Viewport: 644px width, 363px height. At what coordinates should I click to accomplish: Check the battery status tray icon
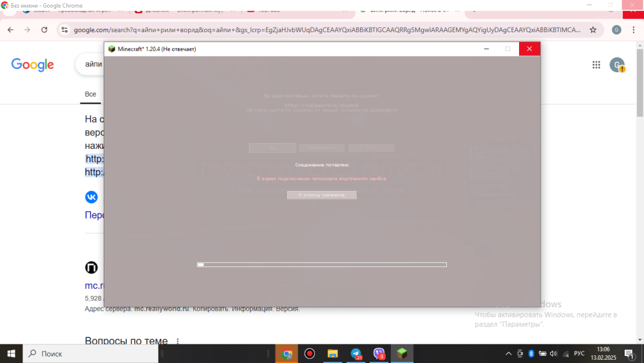coord(542,353)
